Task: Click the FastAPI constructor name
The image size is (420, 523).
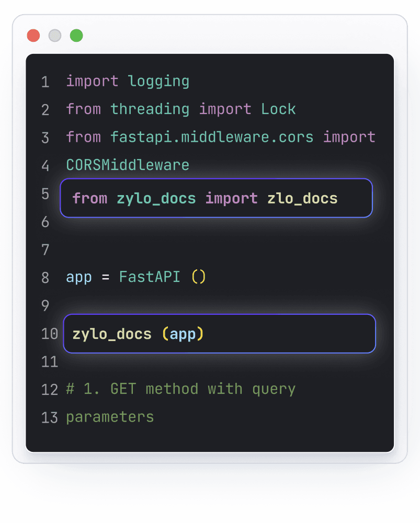Action: click(x=150, y=277)
